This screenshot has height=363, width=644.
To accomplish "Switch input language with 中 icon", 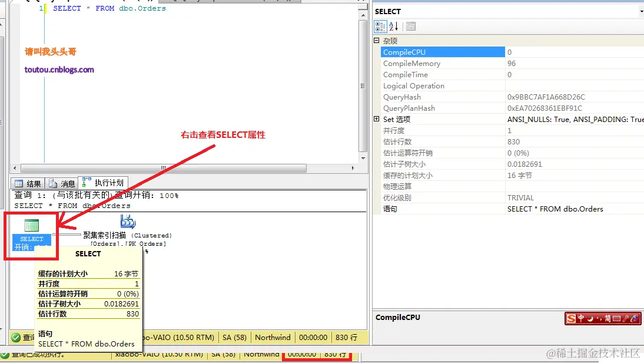I will pyautogui.click(x=582, y=318).
